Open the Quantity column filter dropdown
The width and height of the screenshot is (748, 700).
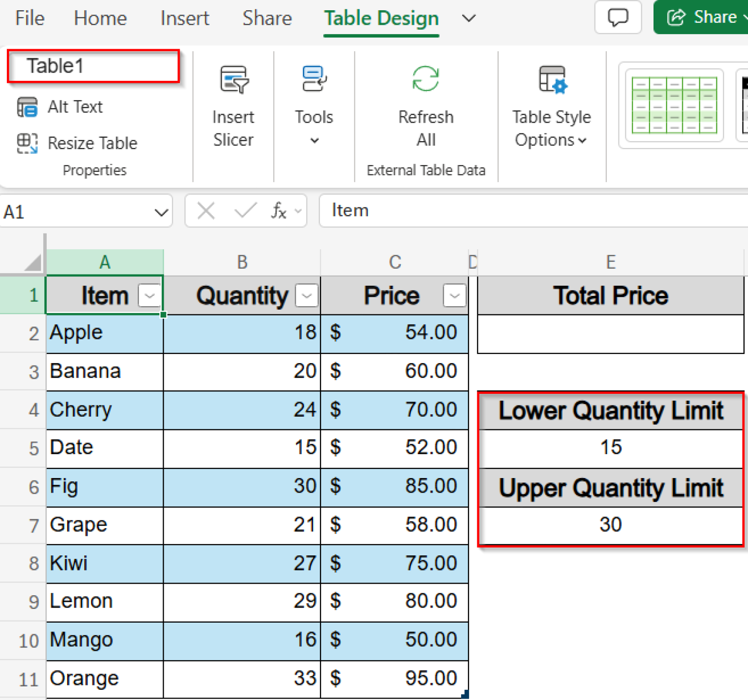click(306, 295)
